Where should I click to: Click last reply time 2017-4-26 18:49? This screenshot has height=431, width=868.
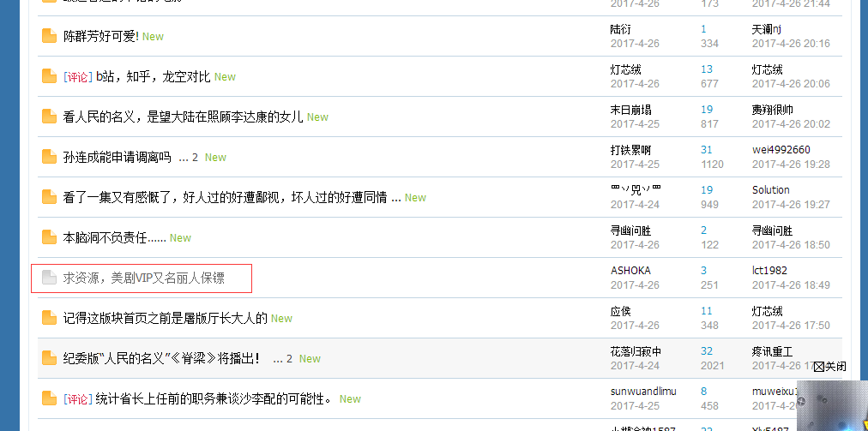(791, 285)
